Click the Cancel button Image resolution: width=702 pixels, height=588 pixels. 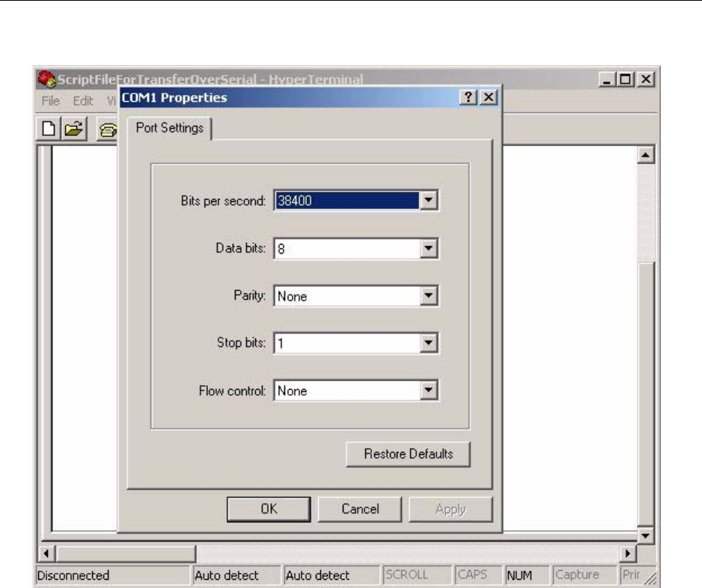pyautogui.click(x=360, y=509)
